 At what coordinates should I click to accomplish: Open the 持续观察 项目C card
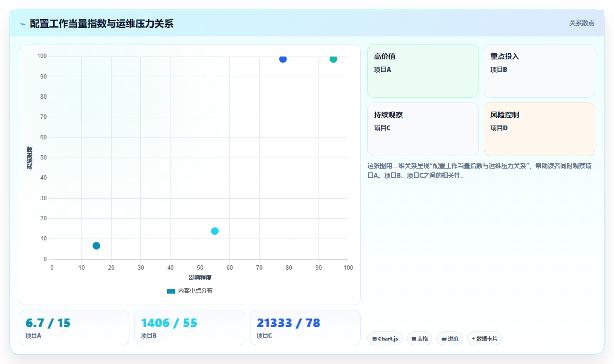click(x=423, y=129)
